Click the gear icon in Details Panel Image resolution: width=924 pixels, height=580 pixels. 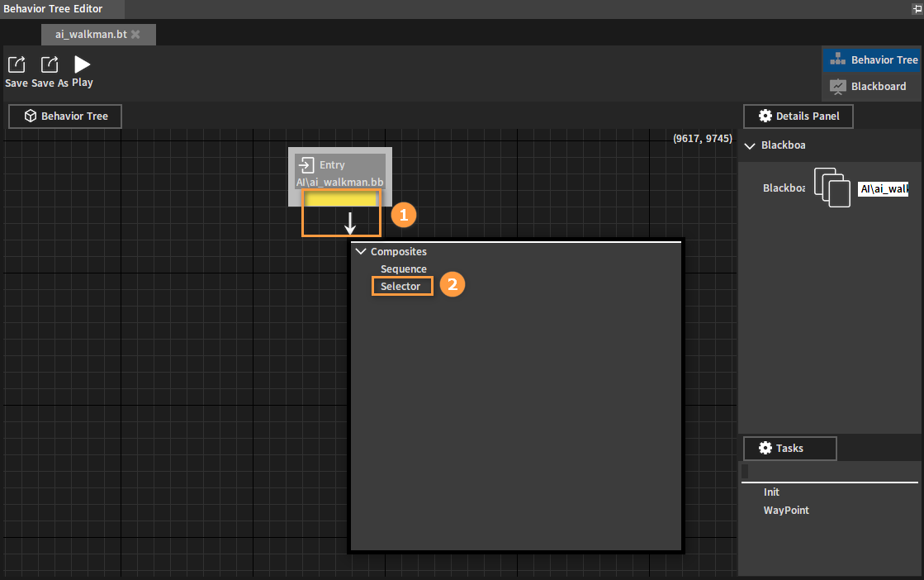coord(765,116)
